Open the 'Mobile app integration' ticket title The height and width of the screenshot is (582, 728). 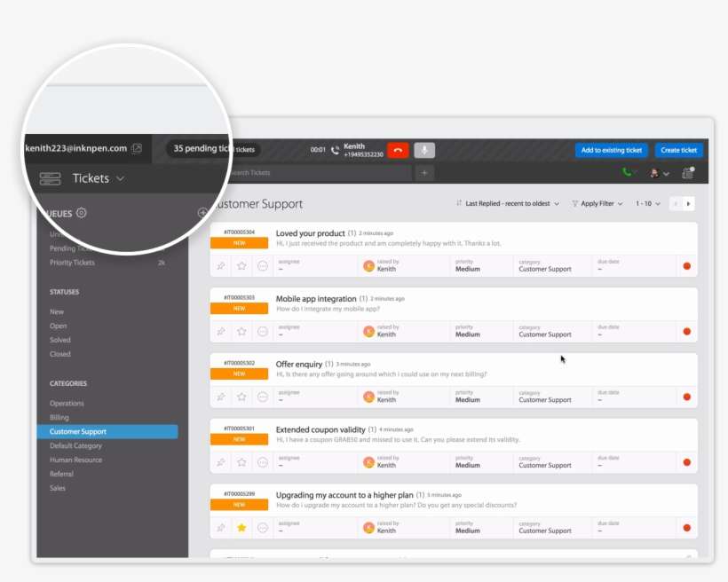[316, 298]
